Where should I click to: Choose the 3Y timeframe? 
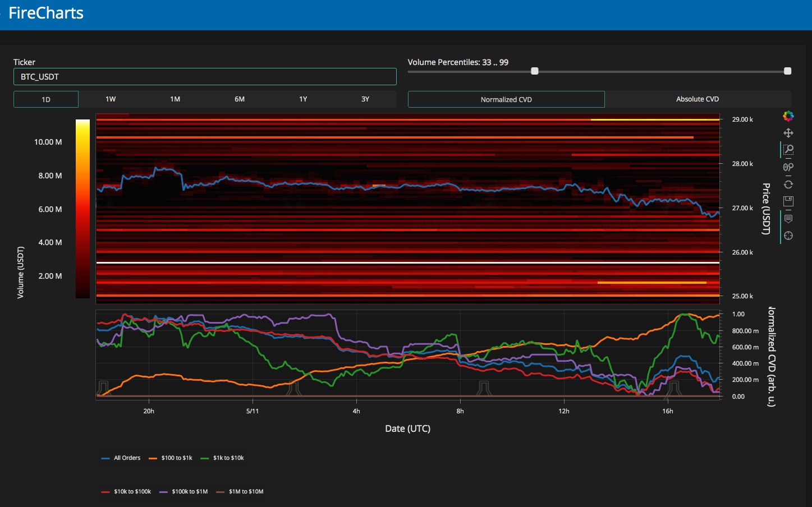[365, 99]
